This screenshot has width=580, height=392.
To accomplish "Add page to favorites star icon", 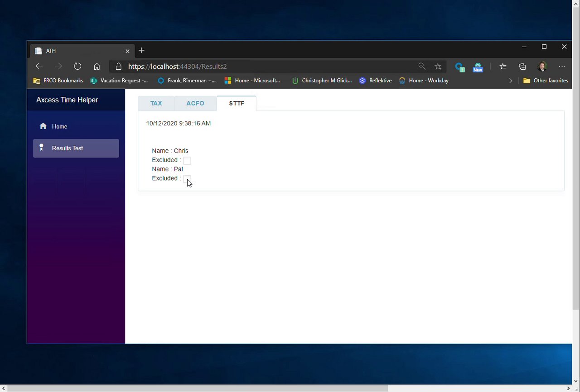I will tap(438, 67).
